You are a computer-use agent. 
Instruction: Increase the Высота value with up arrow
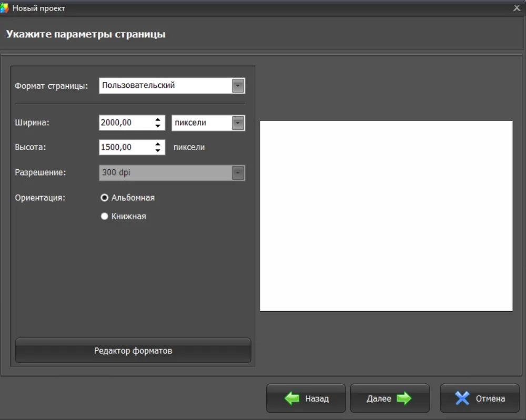tap(157, 144)
